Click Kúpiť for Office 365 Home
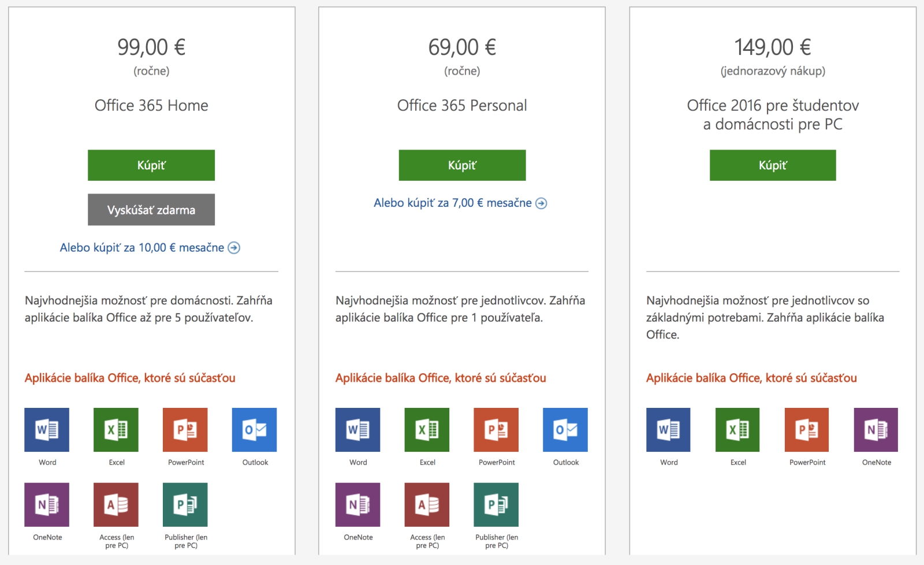The image size is (924, 565). pyautogui.click(x=151, y=165)
